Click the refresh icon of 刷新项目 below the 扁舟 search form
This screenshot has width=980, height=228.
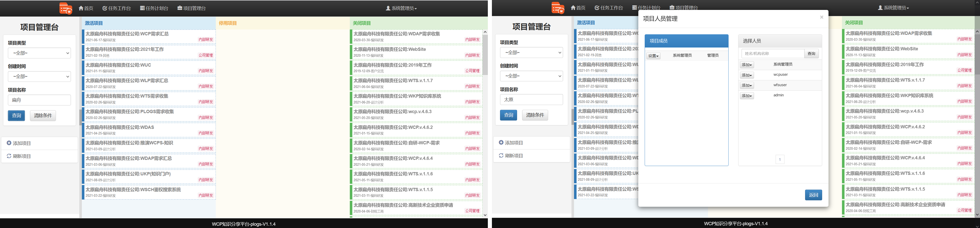point(9,156)
